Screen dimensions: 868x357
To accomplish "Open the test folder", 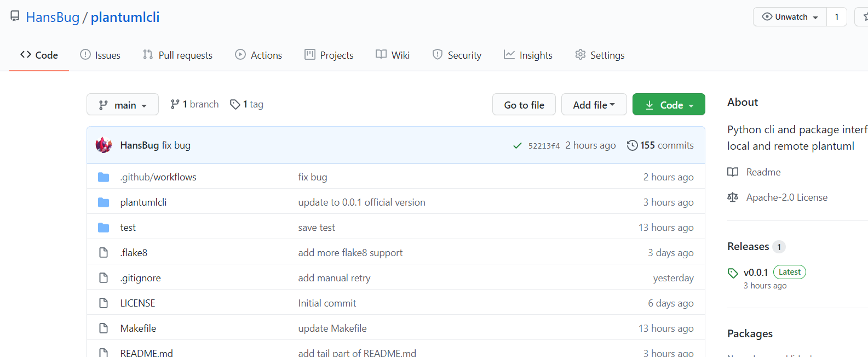I will [x=128, y=228].
